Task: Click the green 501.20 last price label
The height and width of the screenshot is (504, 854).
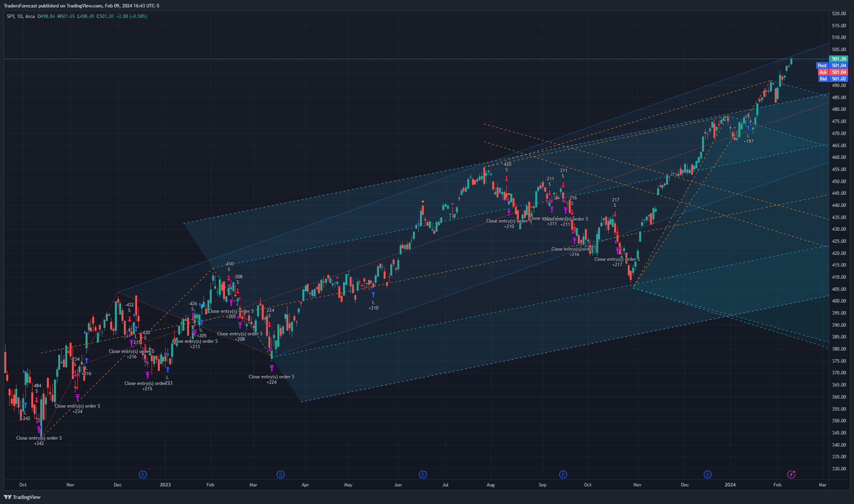Action: point(838,59)
